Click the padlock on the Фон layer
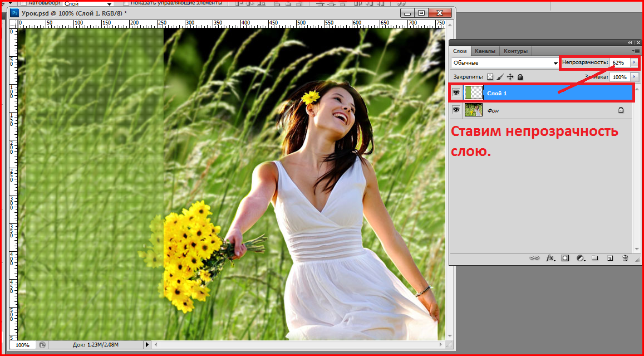The height and width of the screenshot is (356, 644). coord(621,110)
